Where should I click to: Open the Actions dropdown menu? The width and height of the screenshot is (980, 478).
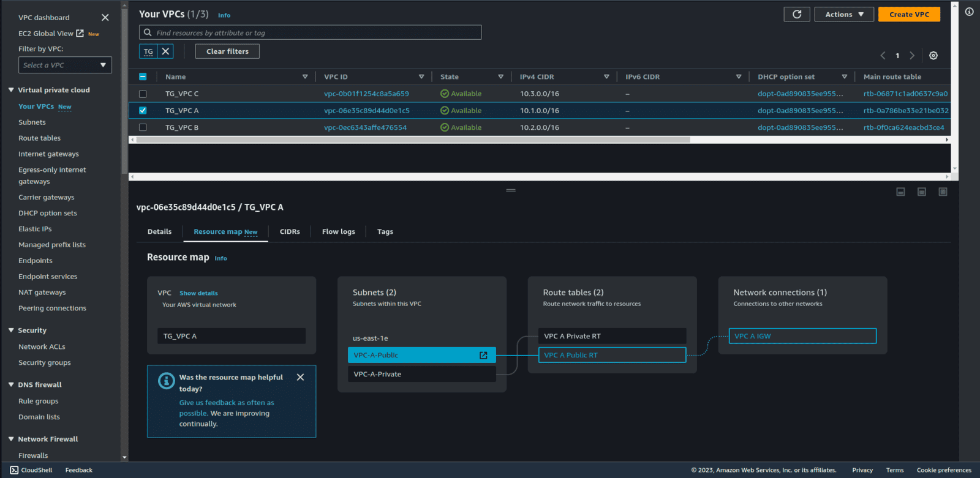[x=843, y=15]
